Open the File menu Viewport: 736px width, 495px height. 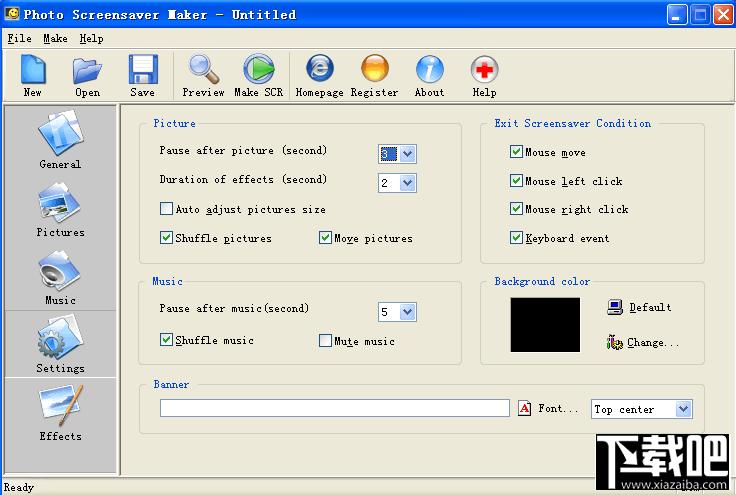point(19,38)
